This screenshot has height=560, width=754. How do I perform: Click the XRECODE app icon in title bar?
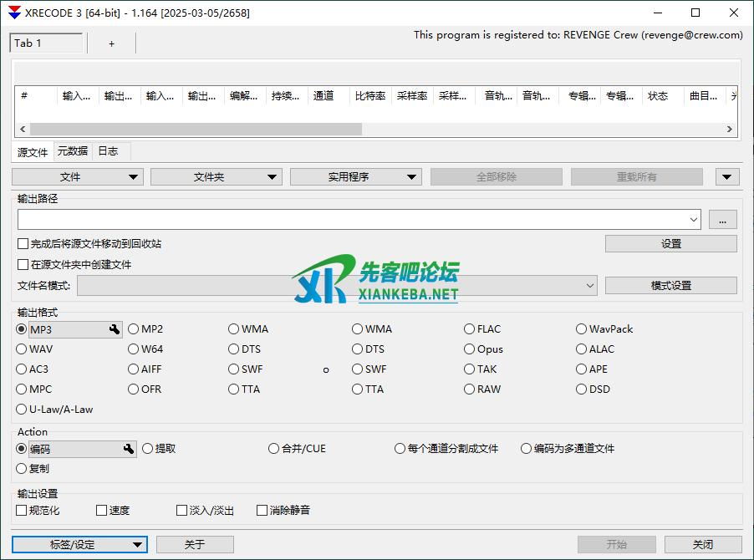tap(14, 13)
